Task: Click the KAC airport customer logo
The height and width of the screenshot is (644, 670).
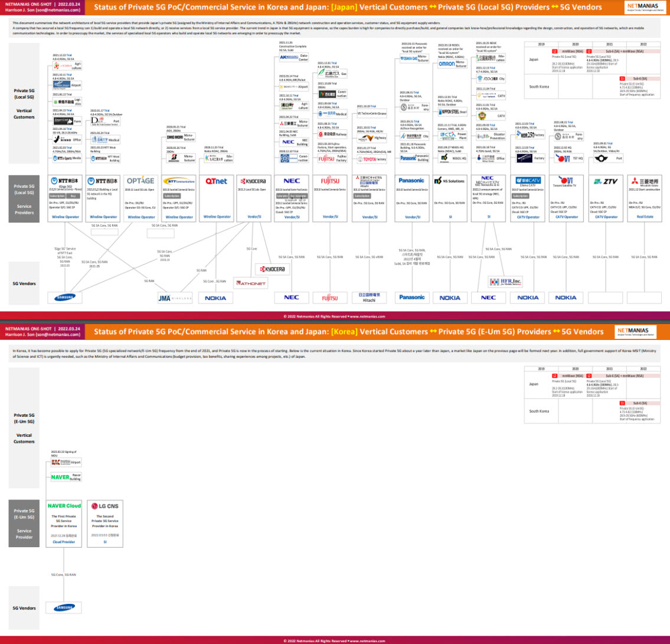Action: (61, 462)
